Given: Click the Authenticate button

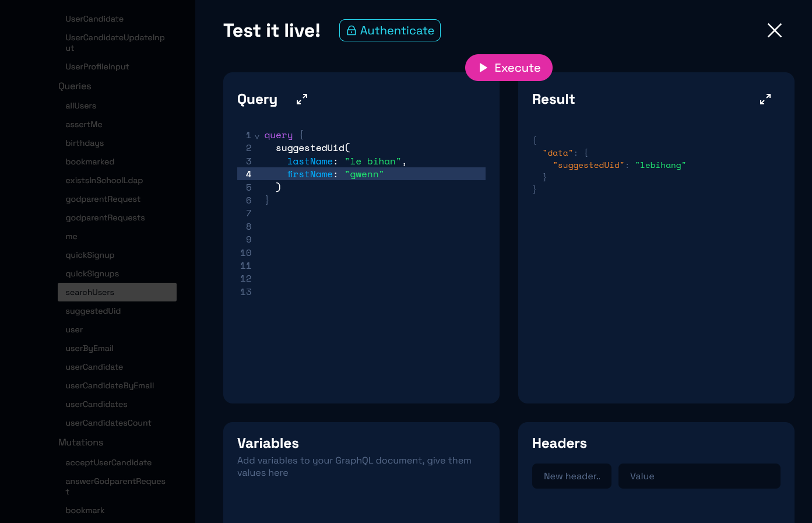Looking at the screenshot, I should point(390,30).
